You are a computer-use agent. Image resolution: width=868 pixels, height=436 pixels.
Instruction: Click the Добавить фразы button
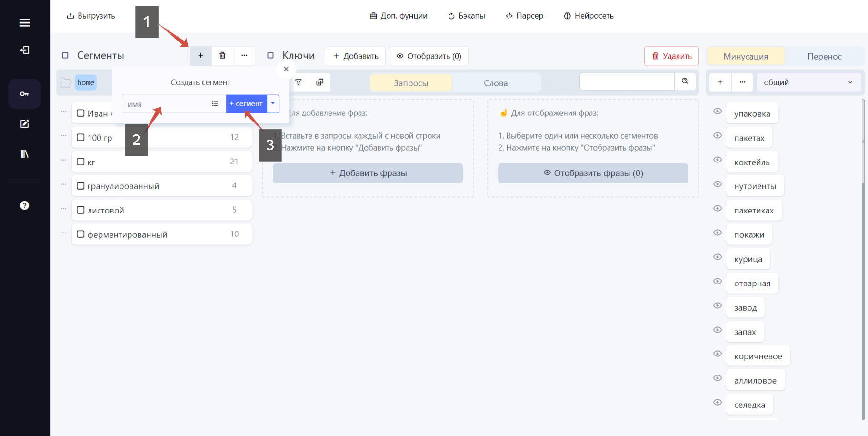(x=368, y=173)
